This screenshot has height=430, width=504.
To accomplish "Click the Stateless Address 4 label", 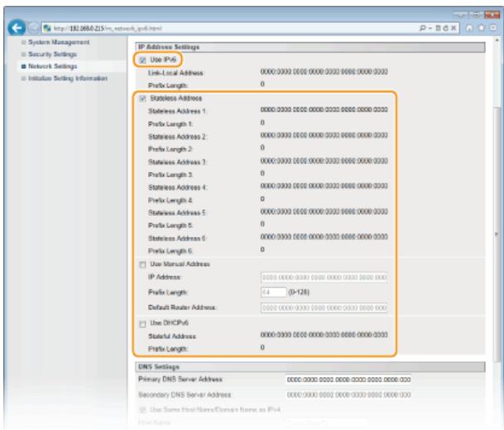I will [x=177, y=188].
